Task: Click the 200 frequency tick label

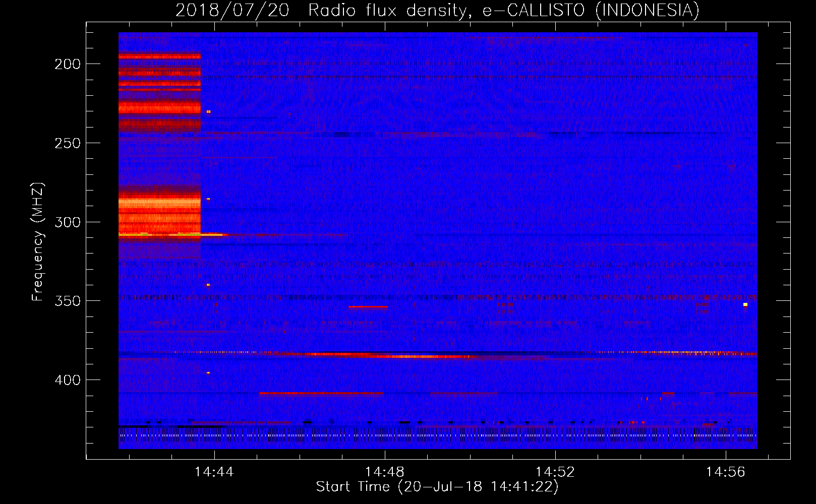Action: [x=68, y=64]
